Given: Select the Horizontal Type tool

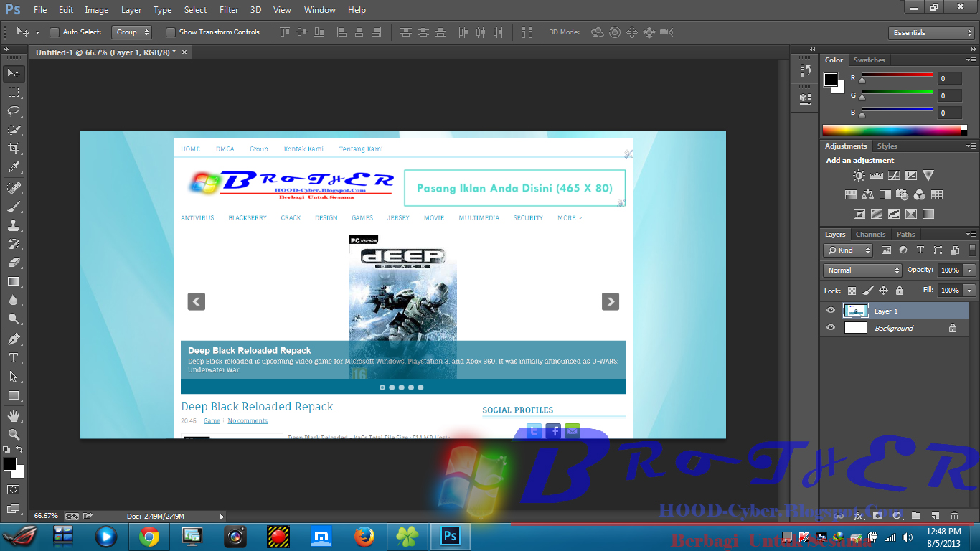Looking at the screenshot, I should (x=14, y=357).
